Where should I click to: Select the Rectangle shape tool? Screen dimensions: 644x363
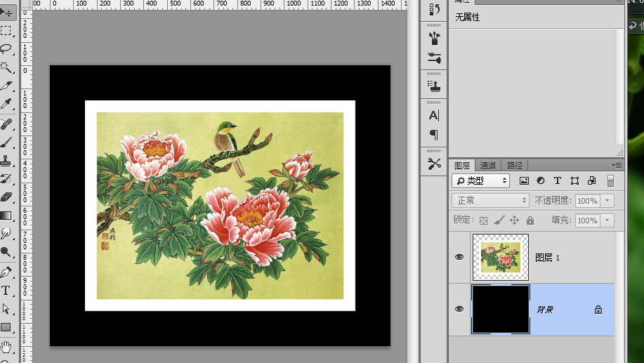6,327
